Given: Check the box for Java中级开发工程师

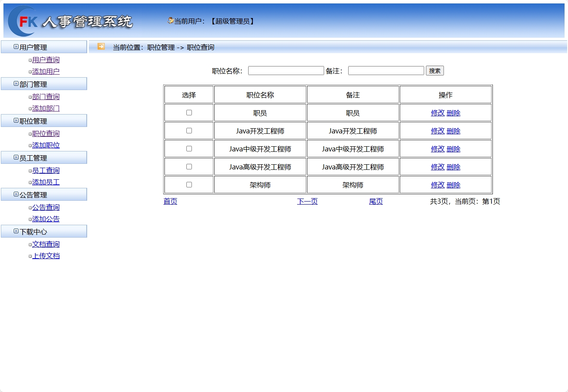Looking at the screenshot, I should (x=189, y=149).
